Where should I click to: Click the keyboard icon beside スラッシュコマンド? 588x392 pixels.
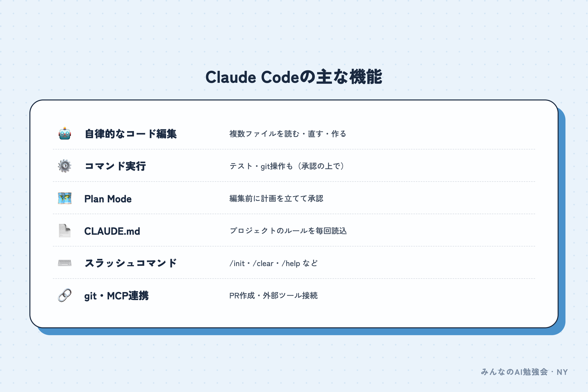point(65,263)
